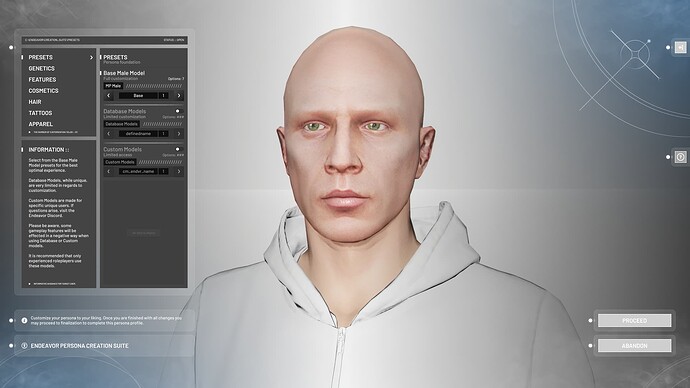Click the info icon beside Endeavor Persona Creation Suite
This screenshot has height=388, width=690.
pos(24,346)
